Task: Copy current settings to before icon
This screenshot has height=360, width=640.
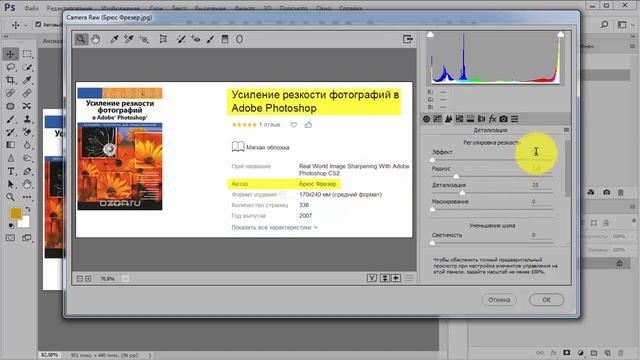Action: point(396,278)
